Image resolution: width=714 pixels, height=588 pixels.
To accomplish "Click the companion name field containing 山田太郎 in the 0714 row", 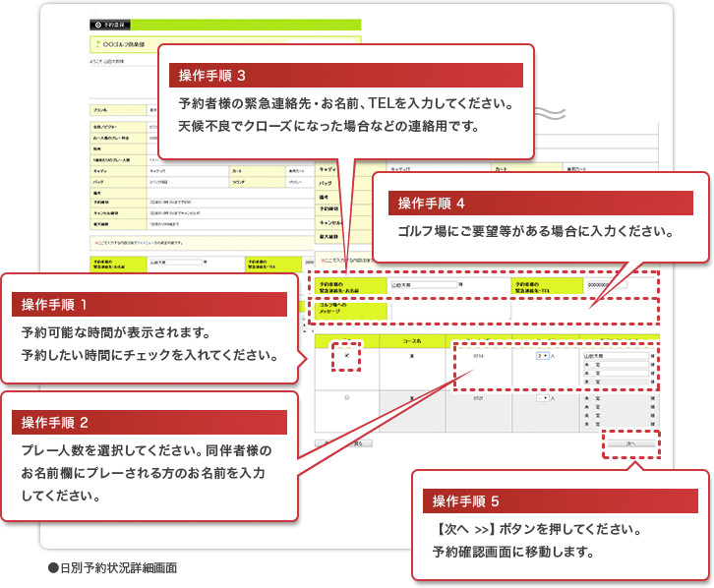I will tap(616, 355).
